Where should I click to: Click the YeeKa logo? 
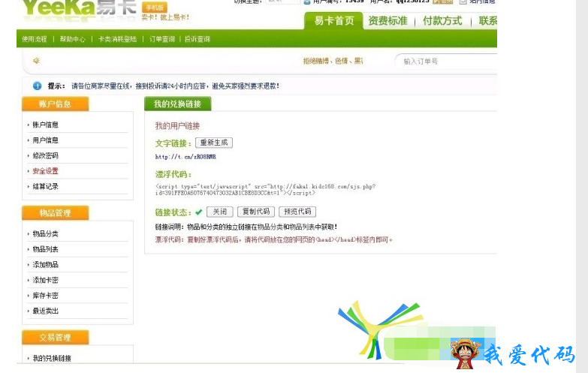tap(79, 8)
